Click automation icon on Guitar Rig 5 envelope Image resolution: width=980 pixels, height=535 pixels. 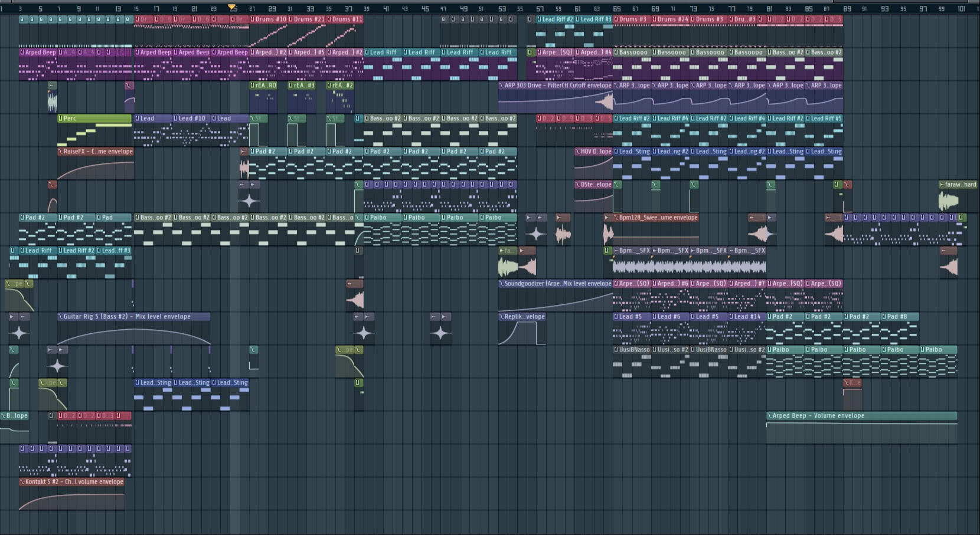61,317
